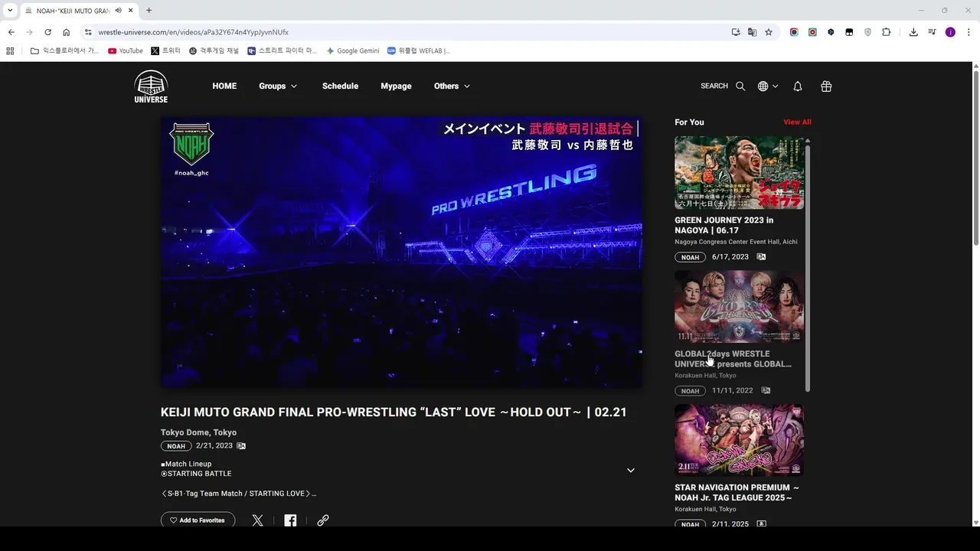
Task: Open the YouTube bookmark
Action: click(126, 51)
